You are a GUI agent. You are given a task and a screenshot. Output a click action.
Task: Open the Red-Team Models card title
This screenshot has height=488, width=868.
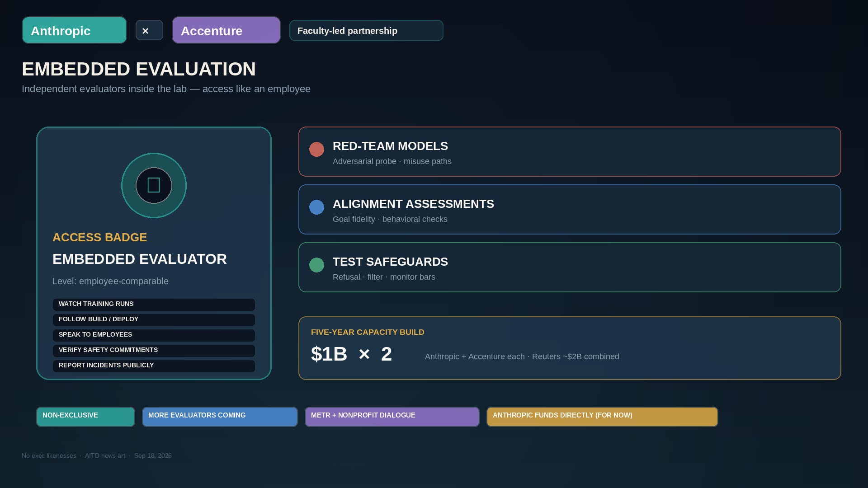[390, 146]
